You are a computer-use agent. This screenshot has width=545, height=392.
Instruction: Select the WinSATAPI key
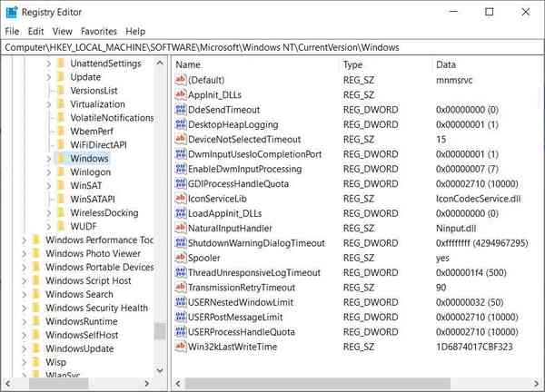[x=93, y=200]
